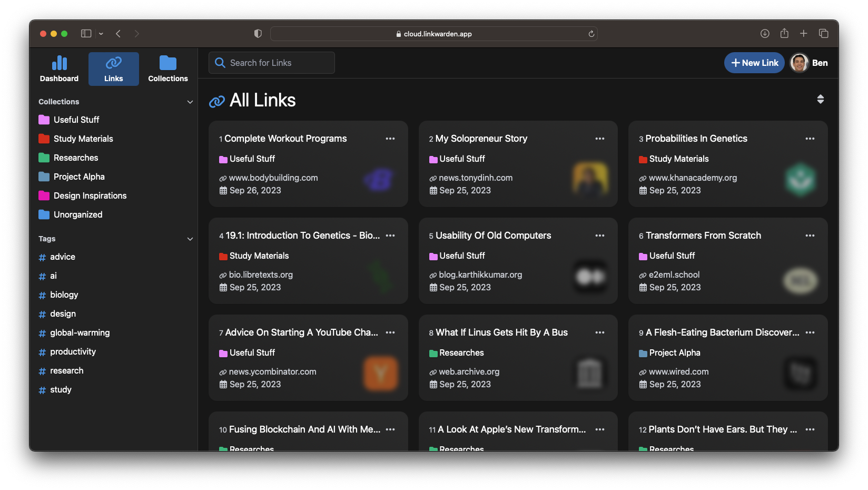This screenshot has width=868, height=490.
Task: Reload the page via the refresh icon
Action: click(x=591, y=34)
